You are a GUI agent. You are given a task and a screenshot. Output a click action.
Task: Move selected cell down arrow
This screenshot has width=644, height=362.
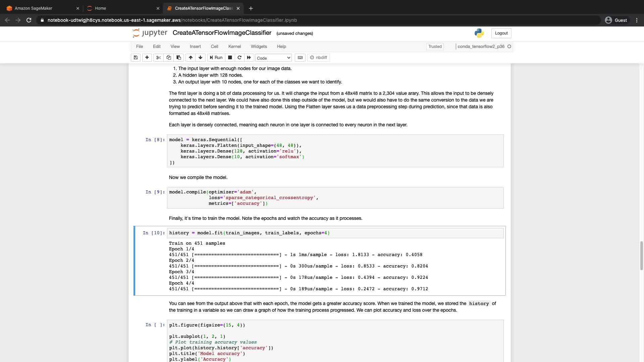201,58
